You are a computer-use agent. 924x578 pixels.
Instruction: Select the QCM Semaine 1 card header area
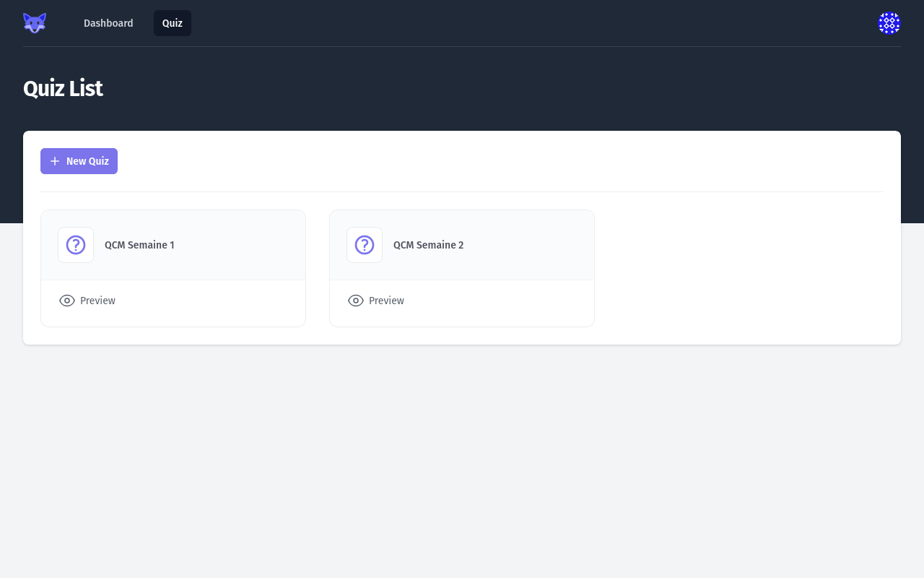pos(231,245)
